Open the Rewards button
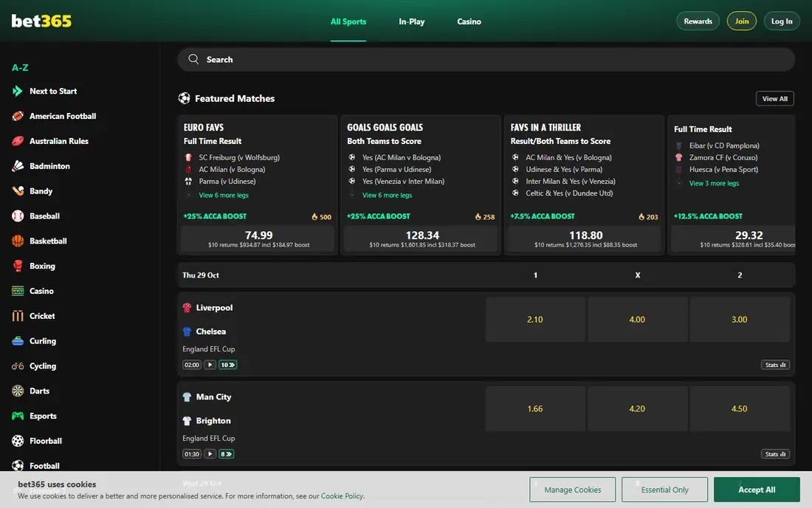This screenshot has height=508, width=812. [x=698, y=21]
